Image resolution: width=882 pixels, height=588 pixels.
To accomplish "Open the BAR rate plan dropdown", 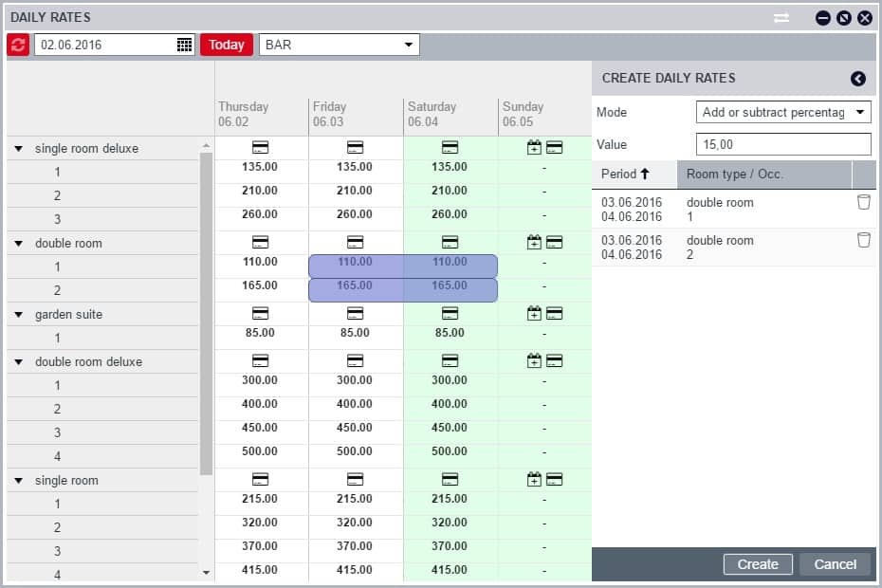I will click(x=409, y=45).
